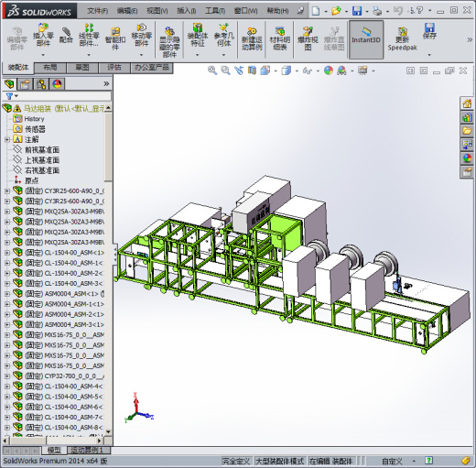
Task: Expand the CYP32-700_0_0_0 component node
Action: coord(7,376)
